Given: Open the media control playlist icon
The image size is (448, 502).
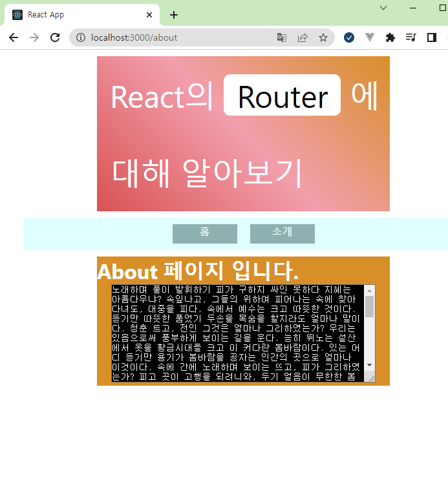Looking at the screenshot, I should (411, 37).
